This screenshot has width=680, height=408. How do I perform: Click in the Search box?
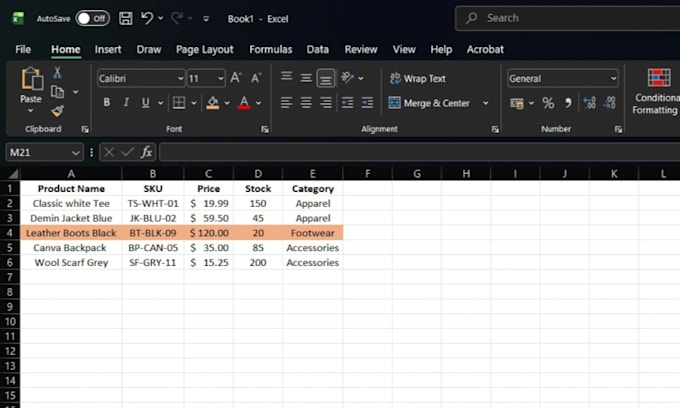pos(567,18)
